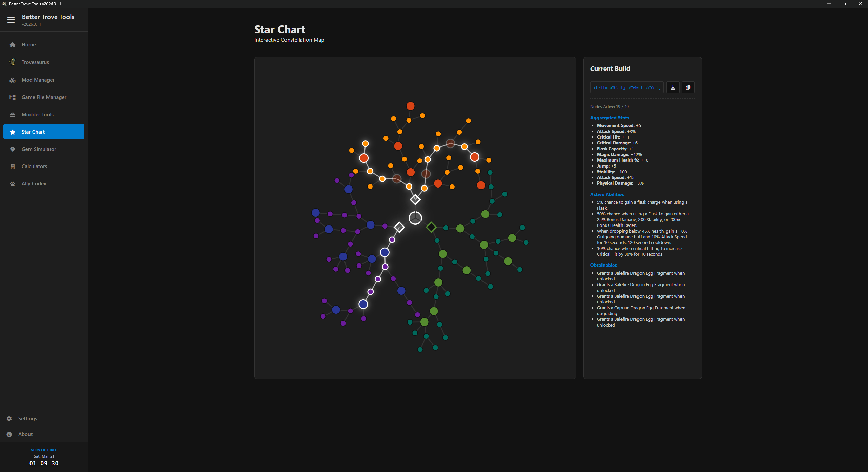Viewport: 868px width, 472px height.
Task: Copy the build code to clipboard
Action: pyautogui.click(x=688, y=87)
